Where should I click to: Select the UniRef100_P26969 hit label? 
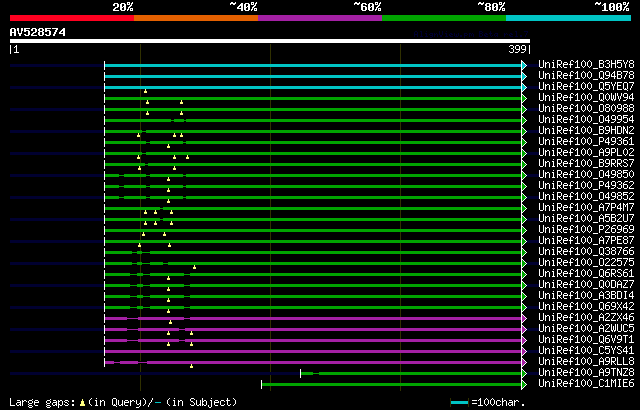[586, 230]
